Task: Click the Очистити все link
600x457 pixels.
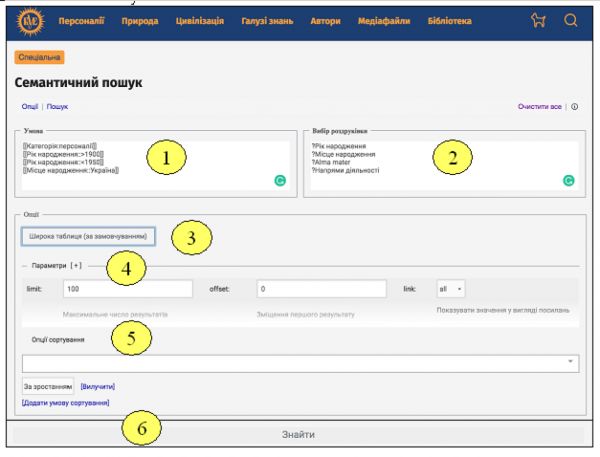Action: [540, 107]
